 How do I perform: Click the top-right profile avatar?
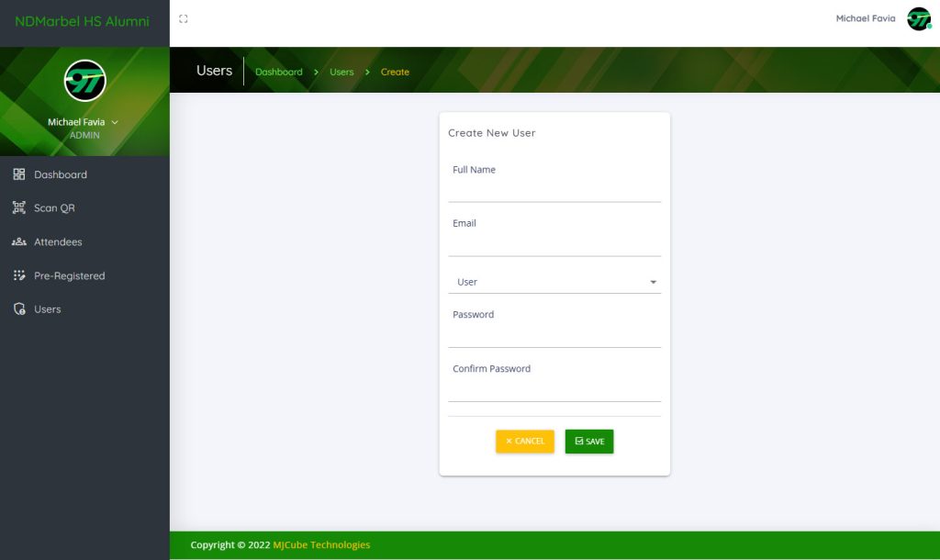(918, 19)
